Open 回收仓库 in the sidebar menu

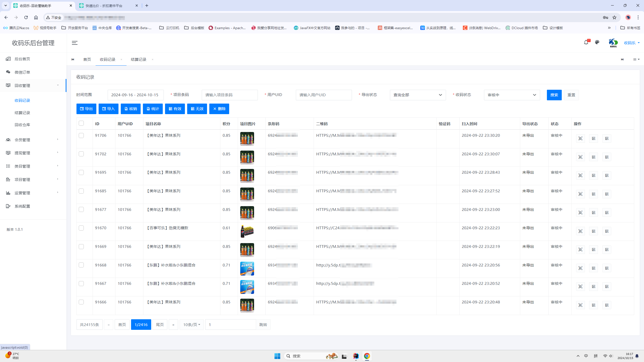(22, 125)
